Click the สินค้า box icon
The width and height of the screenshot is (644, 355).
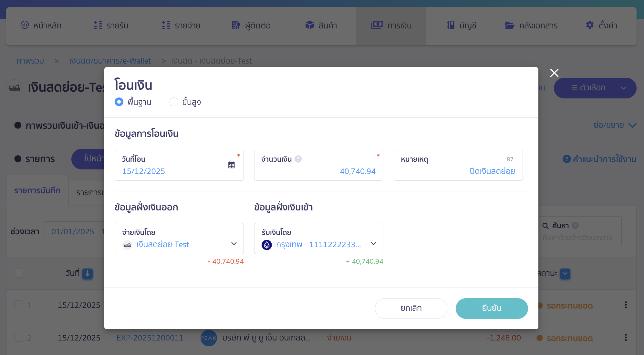pos(309,25)
